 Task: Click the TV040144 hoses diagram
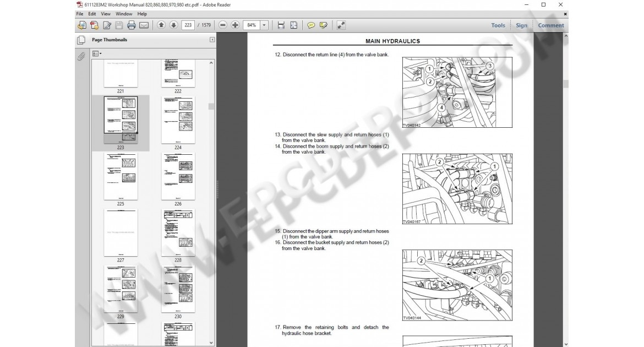click(x=457, y=285)
